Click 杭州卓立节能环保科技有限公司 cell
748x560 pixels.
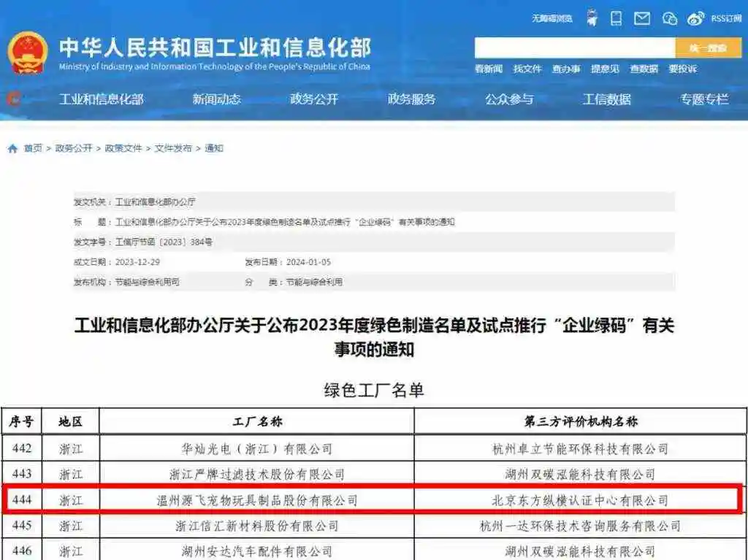(580, 449)
